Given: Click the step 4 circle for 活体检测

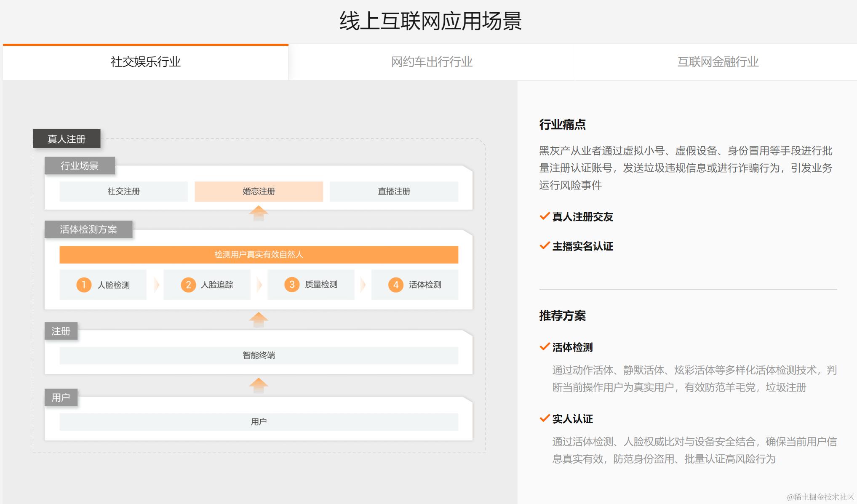Looking at the screenshot, I should 396,285.
